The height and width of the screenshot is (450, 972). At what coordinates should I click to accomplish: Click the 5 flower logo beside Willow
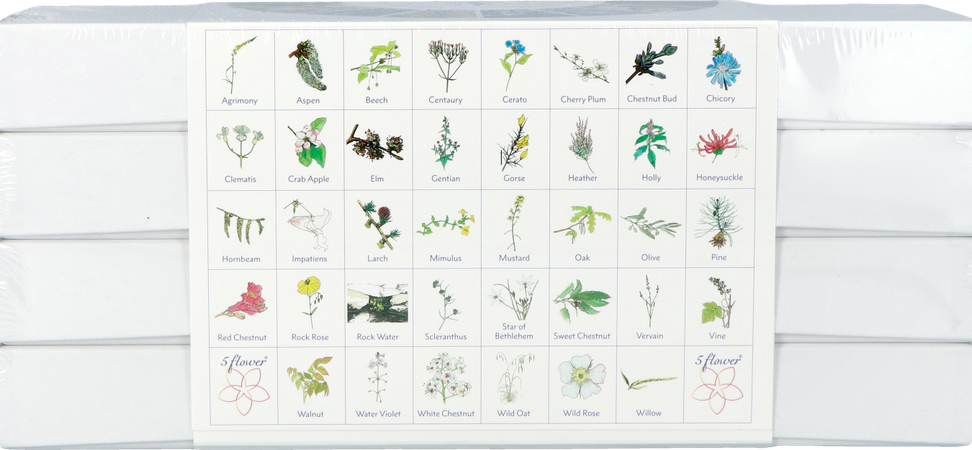coord(717,384)
